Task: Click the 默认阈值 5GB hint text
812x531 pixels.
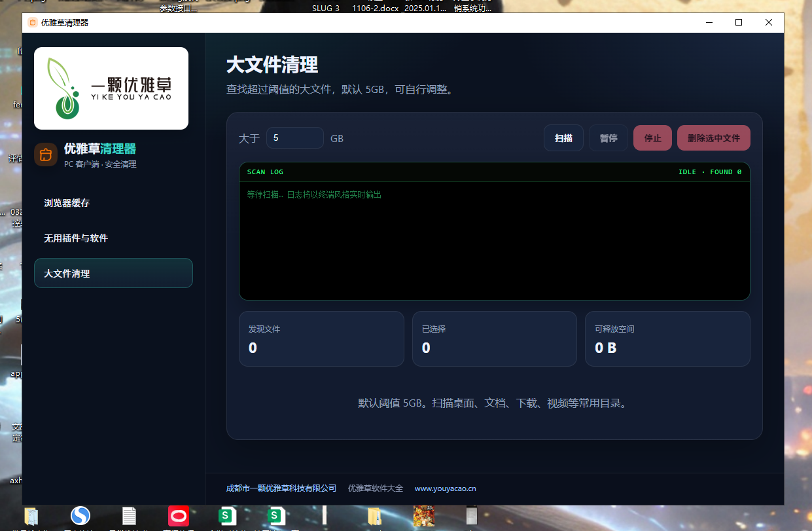Action: coord(495,403)
